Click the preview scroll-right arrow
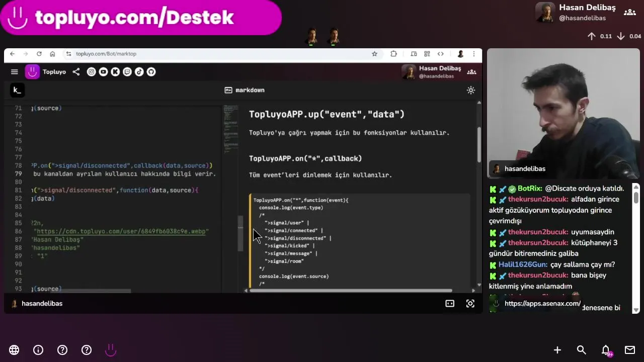Viewport: 644px width, 362px height. click(473, 291)
